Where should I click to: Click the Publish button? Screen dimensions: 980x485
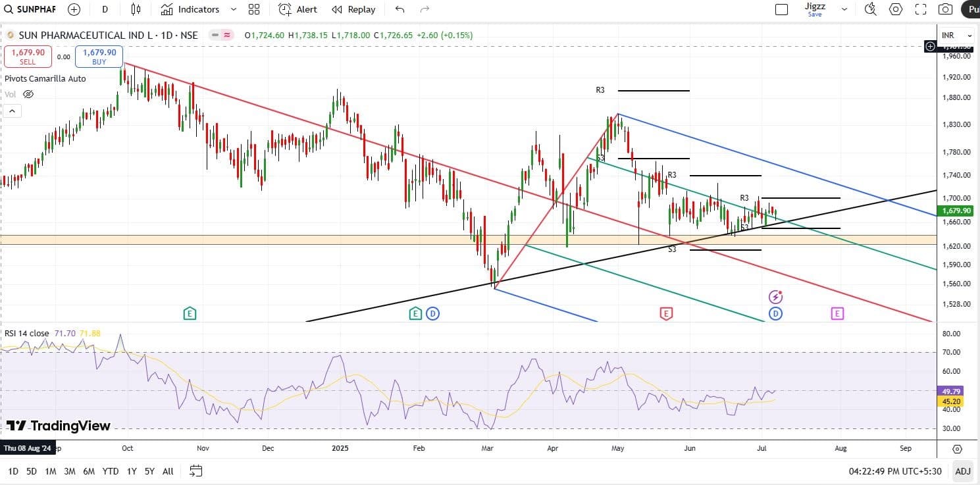971,9
